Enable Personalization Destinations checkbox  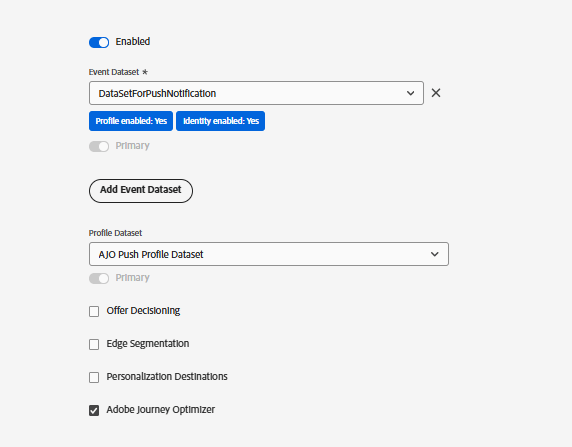click(x=94, y=377)
